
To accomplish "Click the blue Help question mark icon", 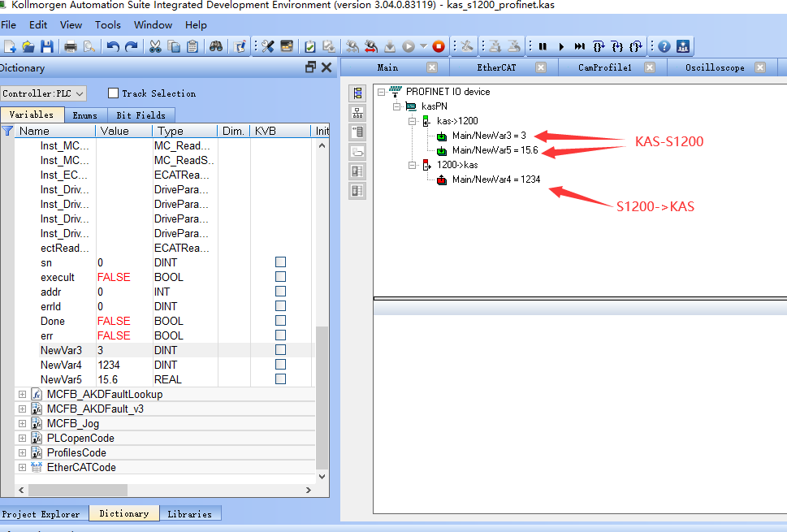I will point(664,46).
